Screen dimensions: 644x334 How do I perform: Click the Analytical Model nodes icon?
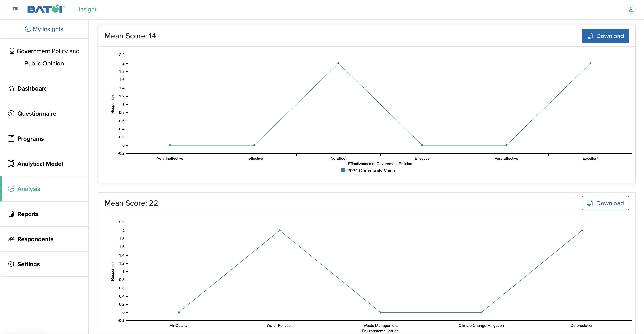(x=11, y=164)
